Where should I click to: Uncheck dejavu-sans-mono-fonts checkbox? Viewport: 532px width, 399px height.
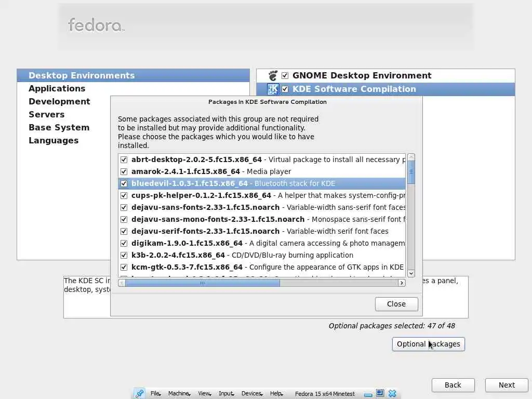(x=124, y=219)
